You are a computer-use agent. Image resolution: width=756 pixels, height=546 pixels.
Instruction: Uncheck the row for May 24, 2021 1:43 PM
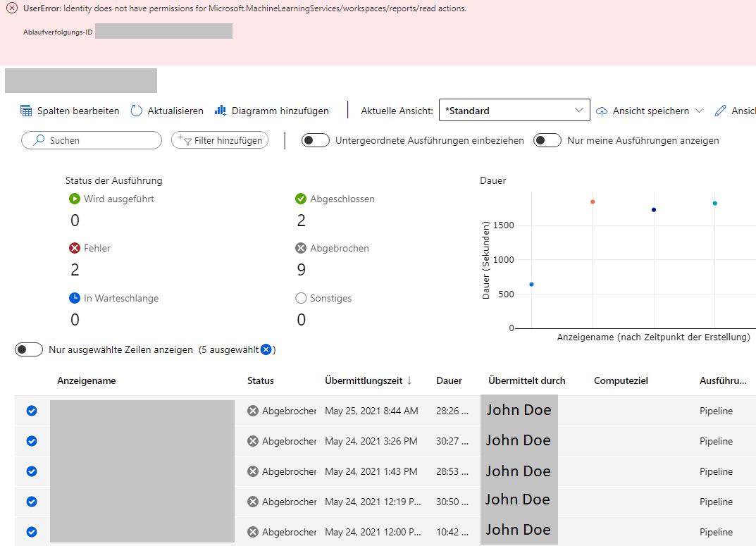pos(32,471)
